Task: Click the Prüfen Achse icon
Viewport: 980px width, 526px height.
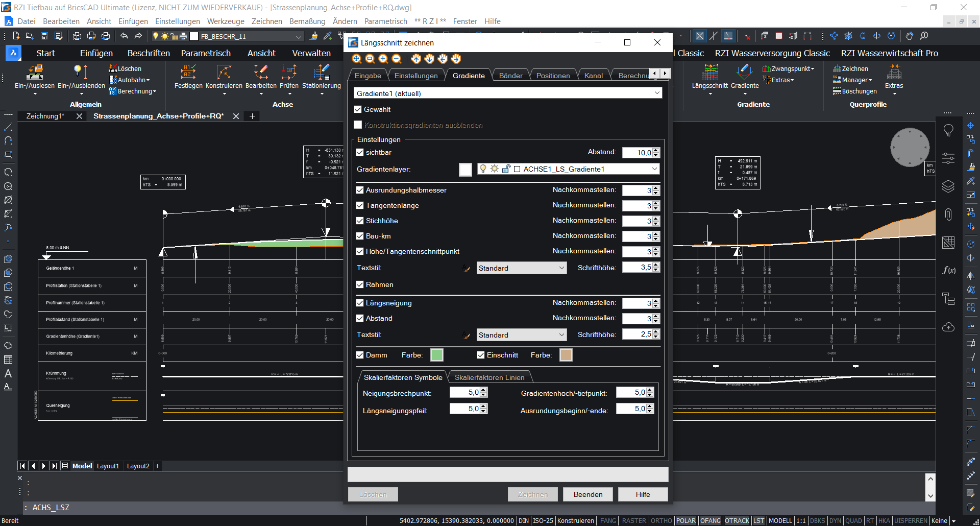Action: click(x=289, y=73)
